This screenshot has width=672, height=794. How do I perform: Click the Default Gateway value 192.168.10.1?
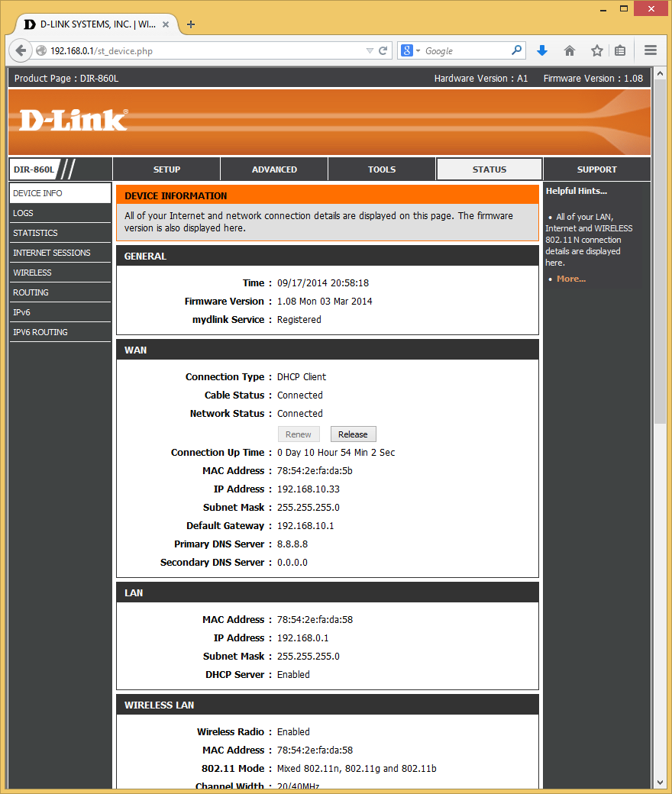[x=305, y=525]
